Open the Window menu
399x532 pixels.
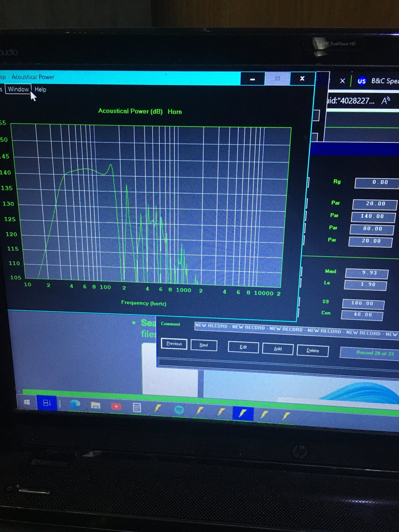click(x=18, y=89)
